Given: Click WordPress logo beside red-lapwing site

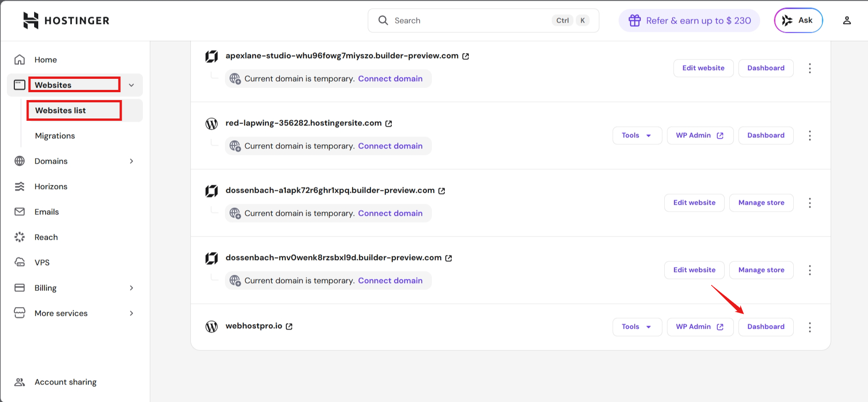Looking at the screenshot, I should coord(212,124).
